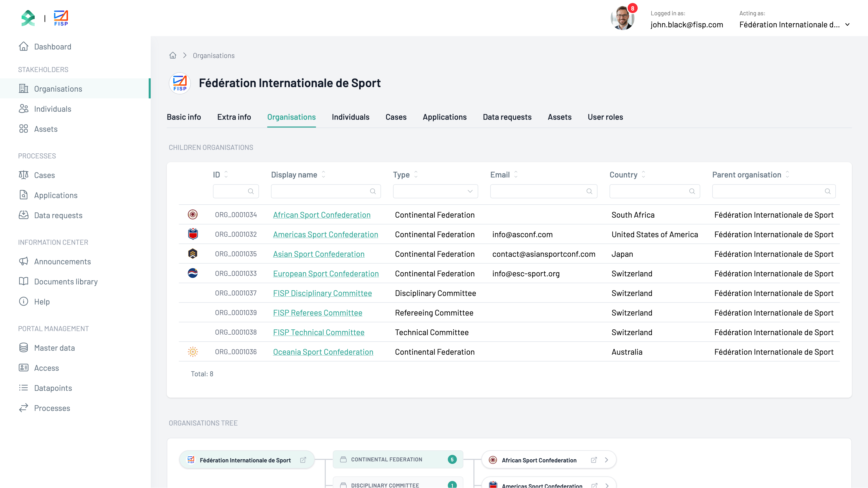Sort table by Email column

tap(516, 174)
